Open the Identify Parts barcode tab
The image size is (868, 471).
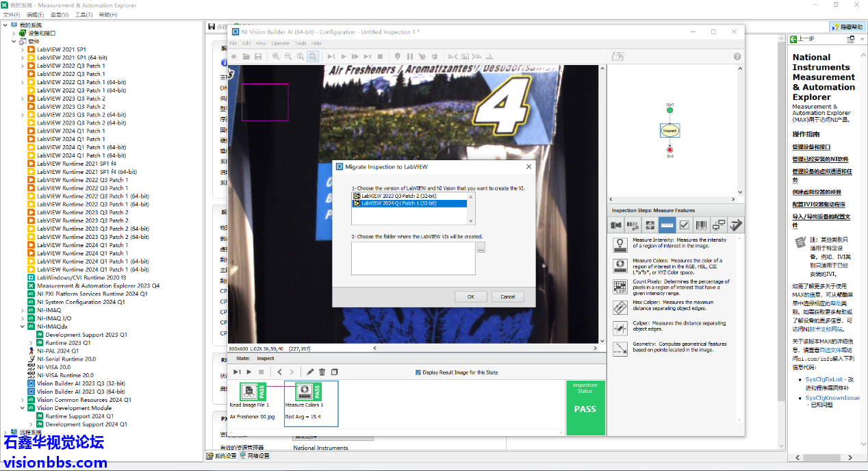coord(702,225)
